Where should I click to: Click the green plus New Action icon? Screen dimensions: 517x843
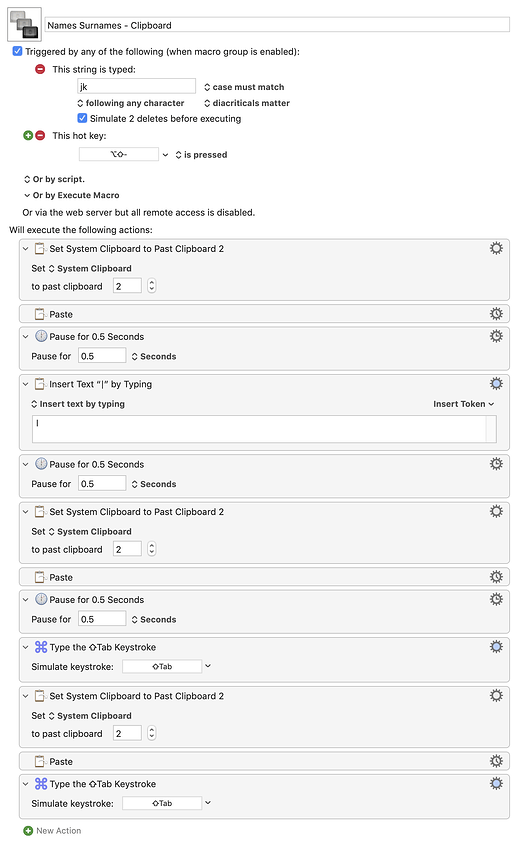28,831
